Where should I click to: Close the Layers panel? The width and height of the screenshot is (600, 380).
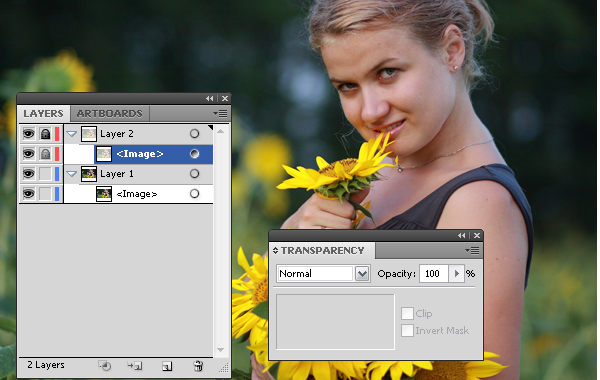click(x=225, y=98)
